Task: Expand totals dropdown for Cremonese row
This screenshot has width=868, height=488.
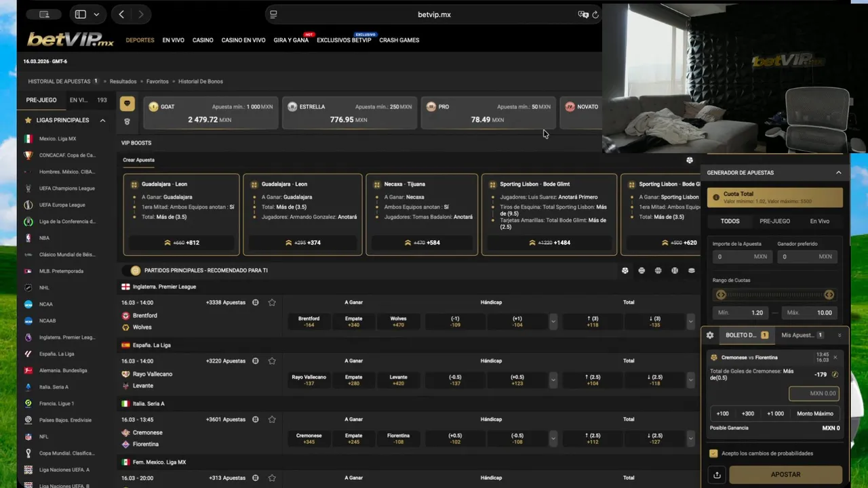Action: tap(690, 439)
